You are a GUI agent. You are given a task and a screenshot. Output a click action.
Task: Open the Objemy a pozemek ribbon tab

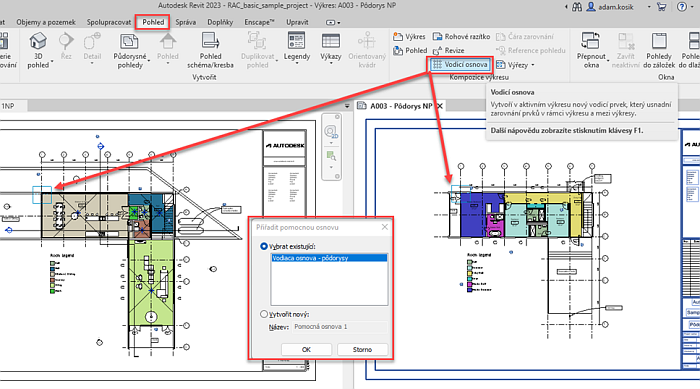(x=46, y=22)
